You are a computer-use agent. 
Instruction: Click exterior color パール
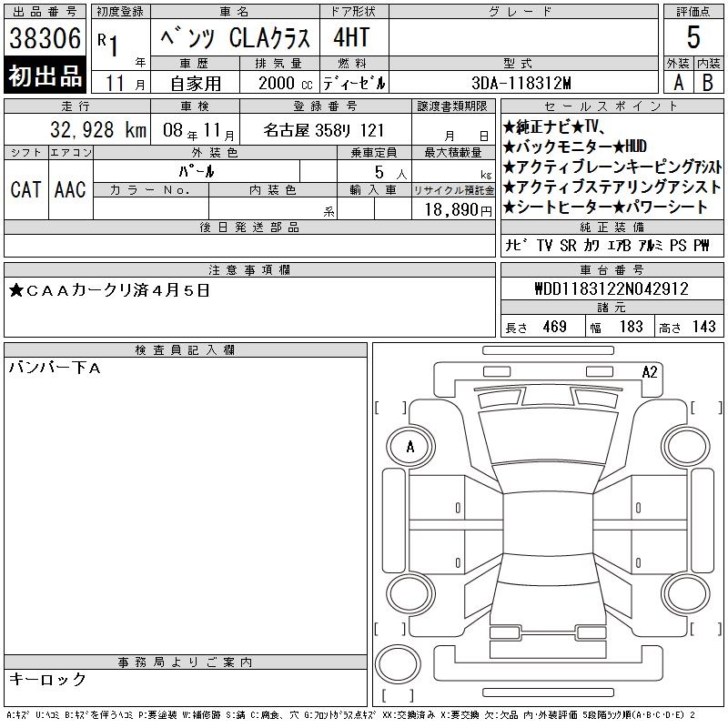tap(197, 171)
